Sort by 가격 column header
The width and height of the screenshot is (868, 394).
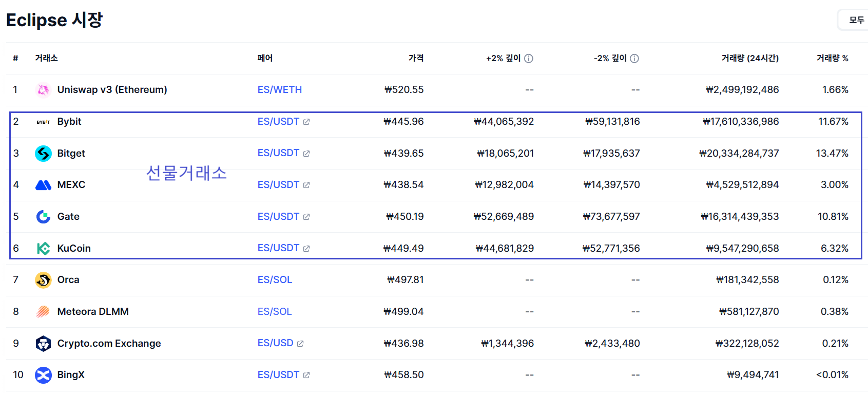[416, 58]
